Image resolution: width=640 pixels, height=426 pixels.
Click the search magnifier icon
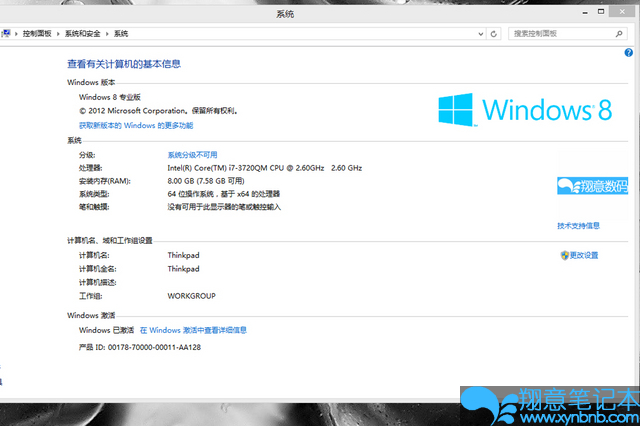619,34
